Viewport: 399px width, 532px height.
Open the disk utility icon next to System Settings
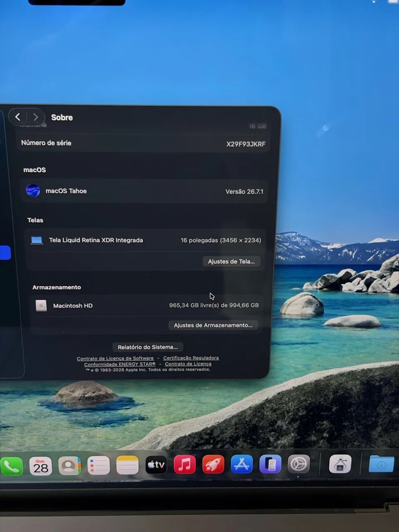pyautogui.click(x=340, y=464)
